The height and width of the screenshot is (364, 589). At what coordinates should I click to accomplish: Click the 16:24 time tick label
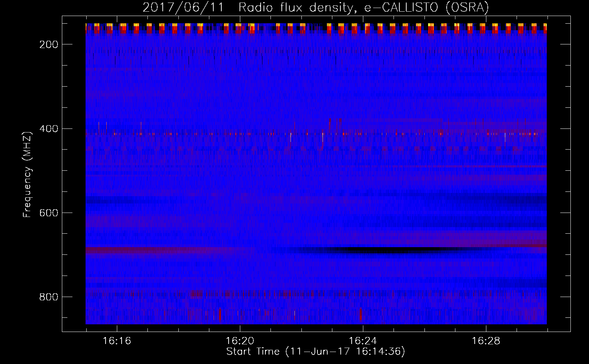[363, 341]
